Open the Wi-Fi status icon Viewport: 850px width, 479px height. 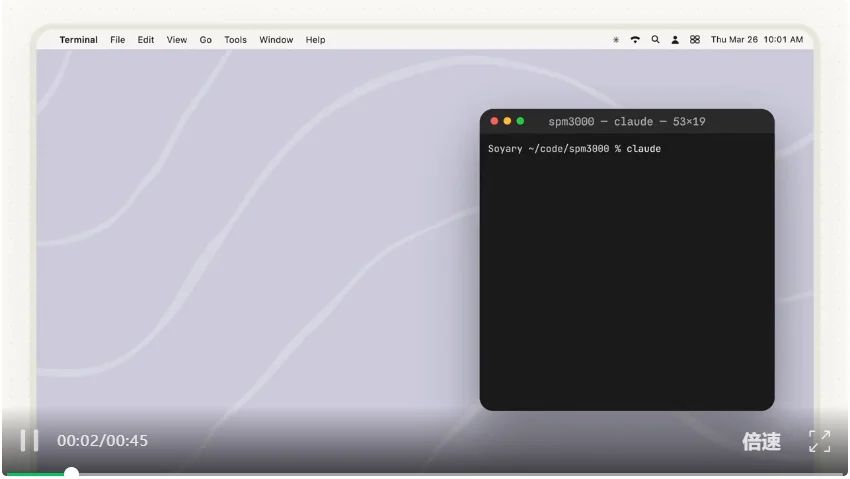pyautogui.click(x=635, y=40)
